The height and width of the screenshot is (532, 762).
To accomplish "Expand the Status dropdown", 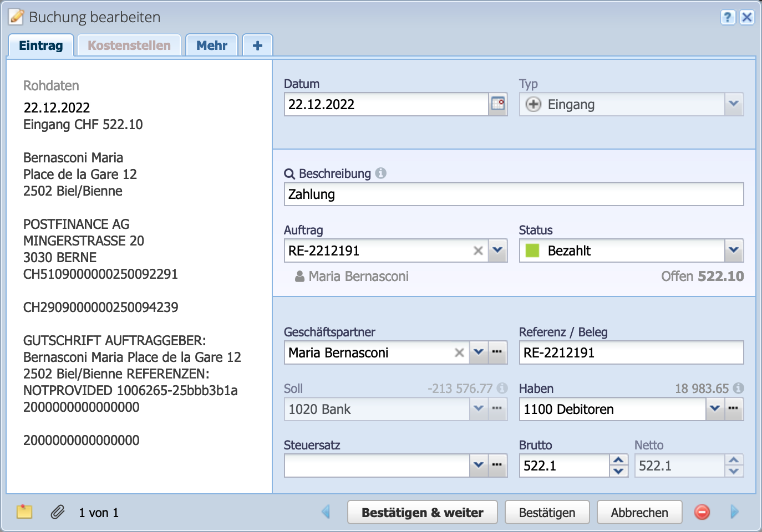I will (734, 250).
